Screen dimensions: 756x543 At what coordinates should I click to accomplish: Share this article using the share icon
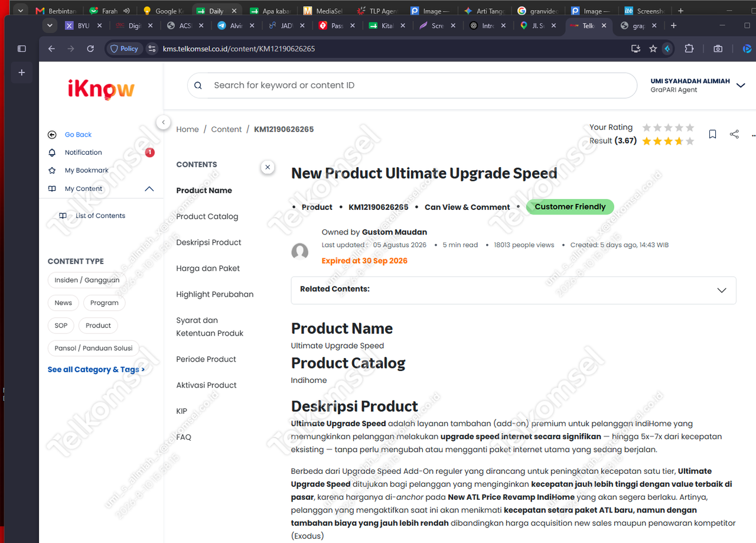click(x=734, y=134)
